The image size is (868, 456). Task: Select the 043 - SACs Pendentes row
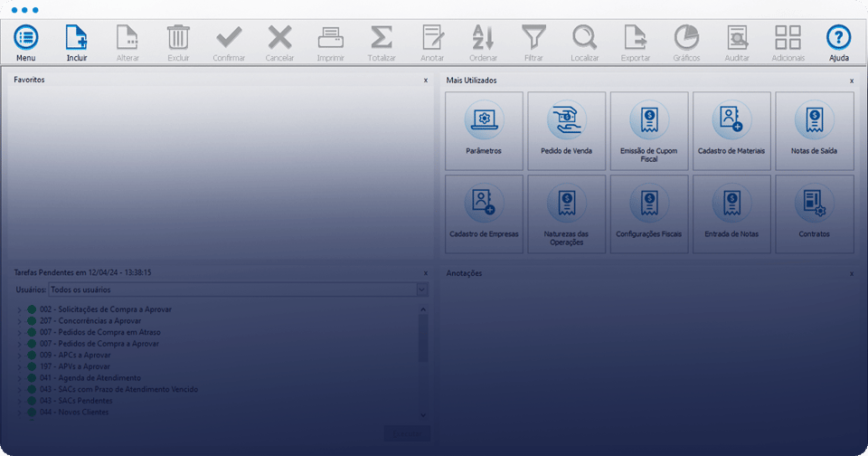click(x=76, y=401)
